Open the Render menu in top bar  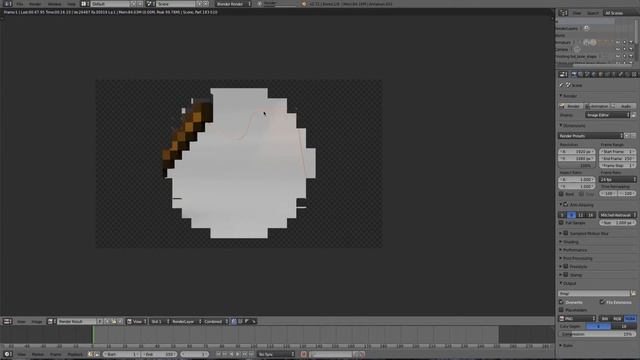click(35, 4)
